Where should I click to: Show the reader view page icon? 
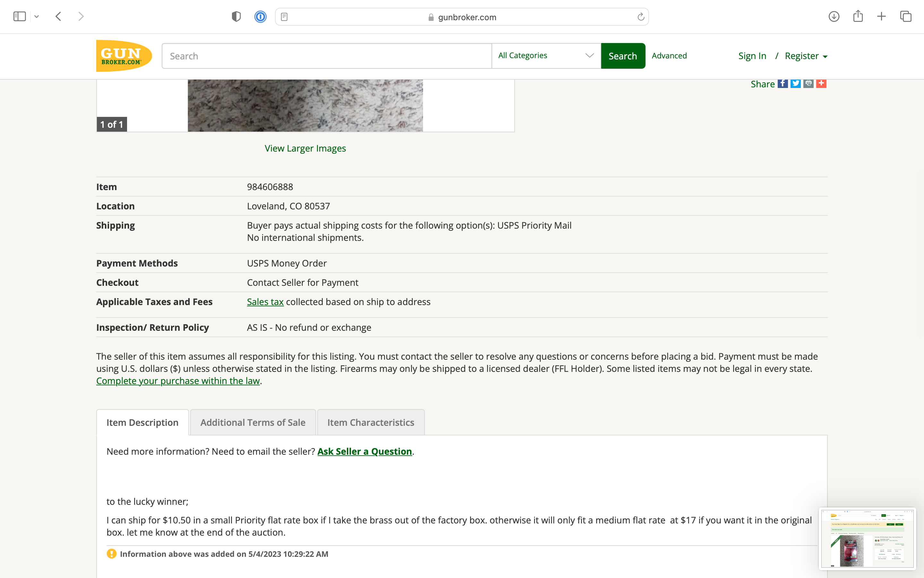tap(284, 17)
